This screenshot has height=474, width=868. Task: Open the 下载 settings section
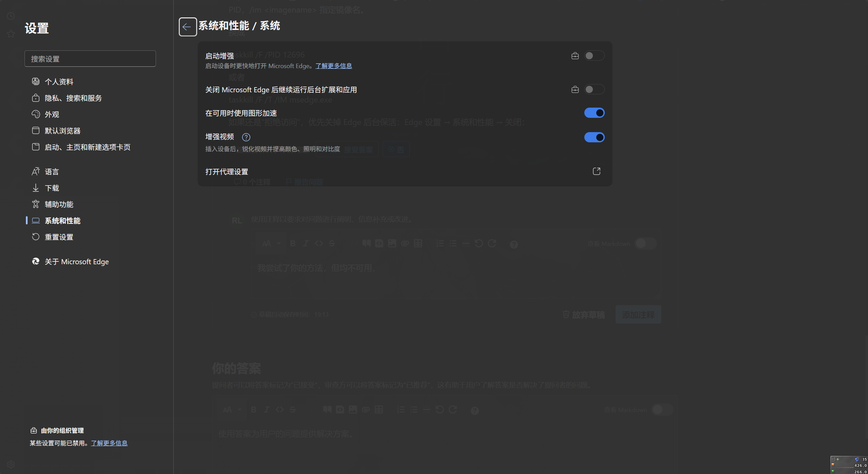click(x=52, y=188)
